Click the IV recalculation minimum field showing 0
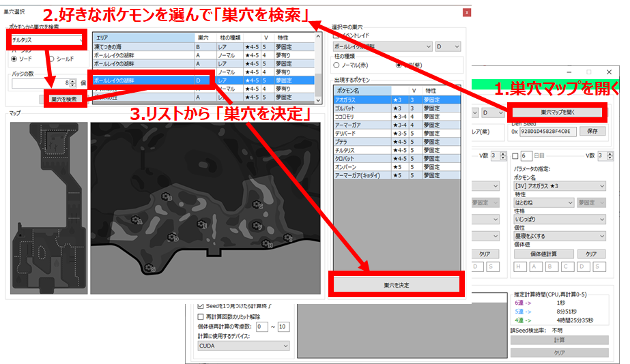Screen dimensions: 630x364 coord(262,327)
